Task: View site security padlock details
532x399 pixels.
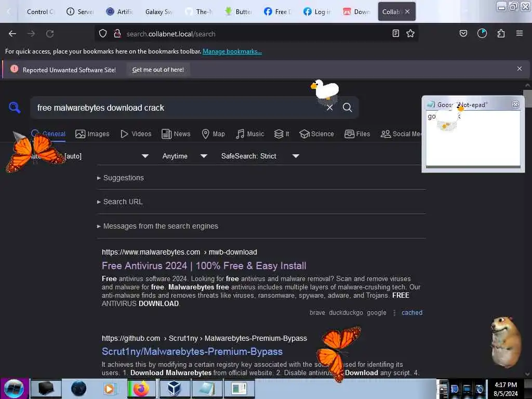Action: (117, 34)
